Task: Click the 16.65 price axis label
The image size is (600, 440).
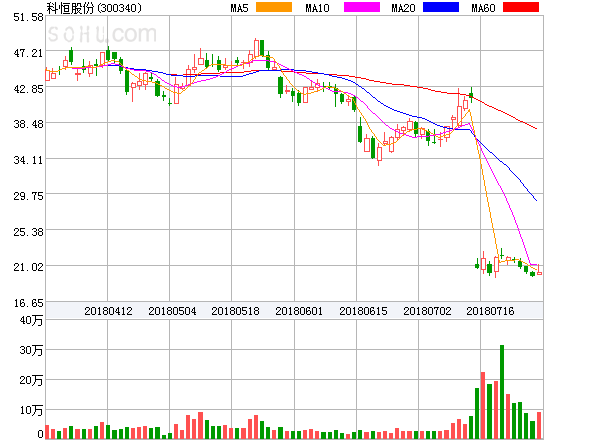Action: click(x=28, y=303)
